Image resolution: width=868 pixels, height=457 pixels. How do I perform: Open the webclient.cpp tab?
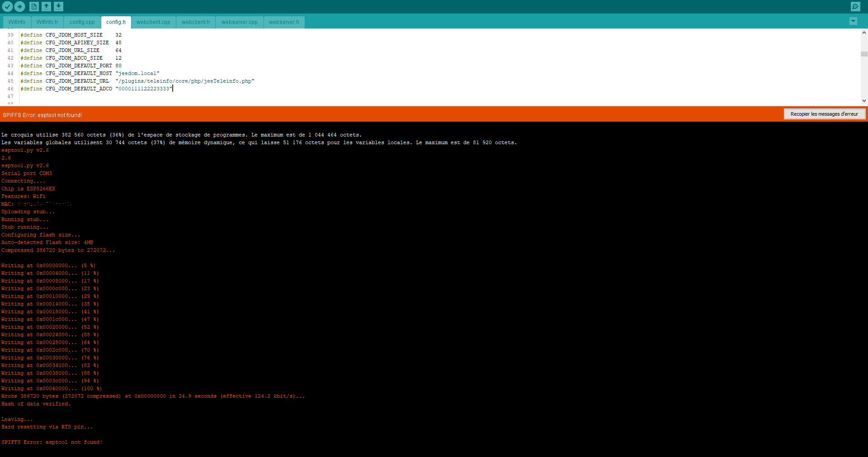(153, 22)
